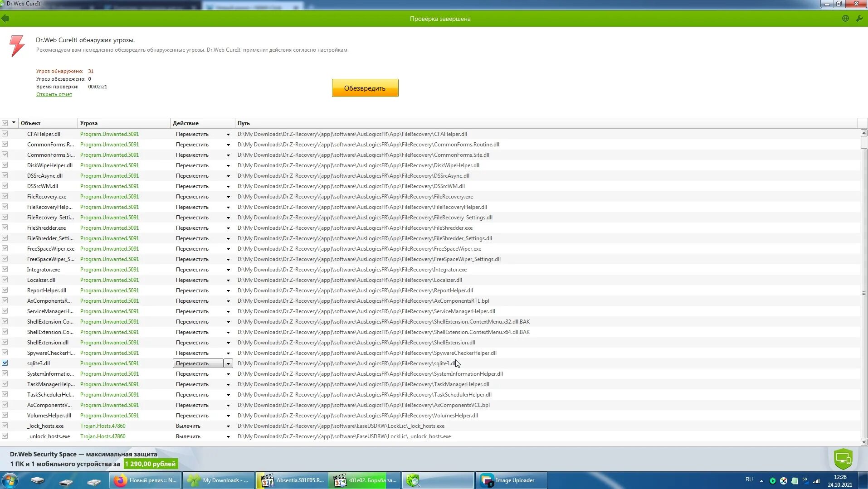Click the DSSrcWM.dll object name

tap(43, 186)
